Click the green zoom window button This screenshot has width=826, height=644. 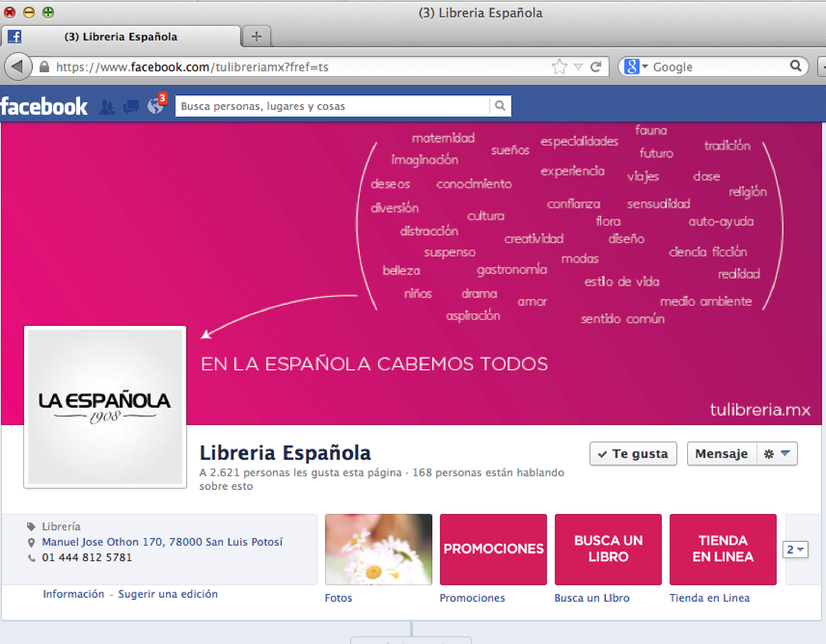point(48,12)
